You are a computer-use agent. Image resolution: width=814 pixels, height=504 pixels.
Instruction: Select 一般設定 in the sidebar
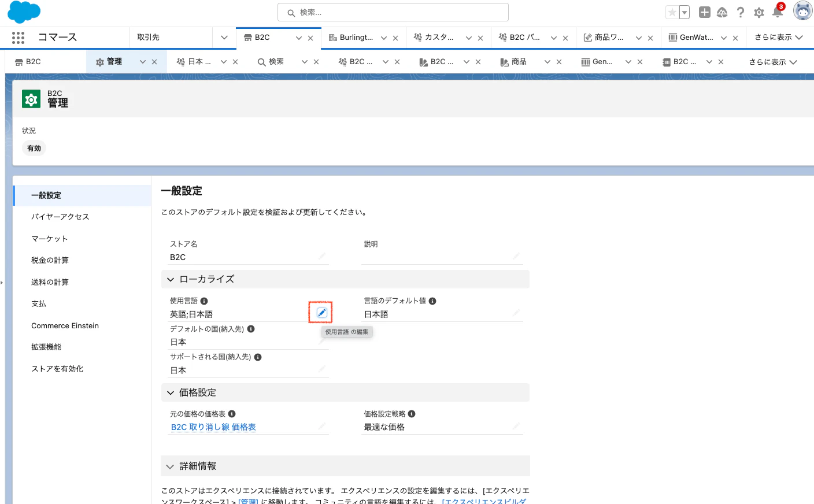pos(82,195)
